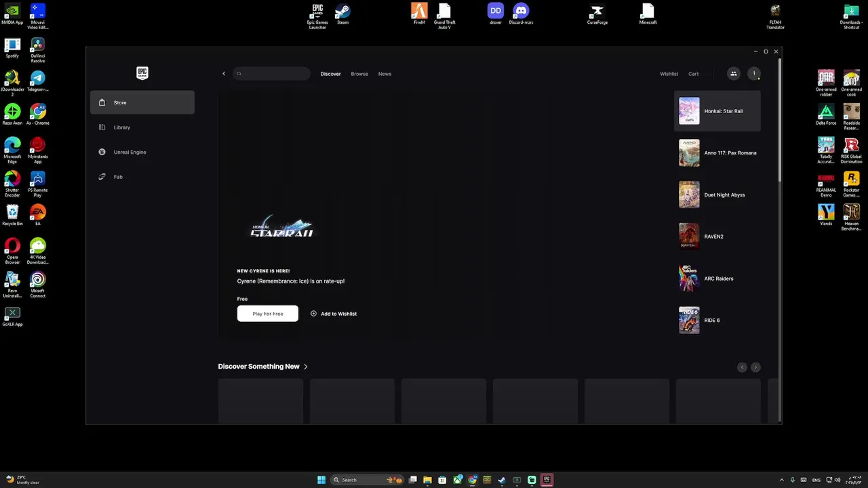Open Spotify desktop shortcut

click(x=12, y=48)
